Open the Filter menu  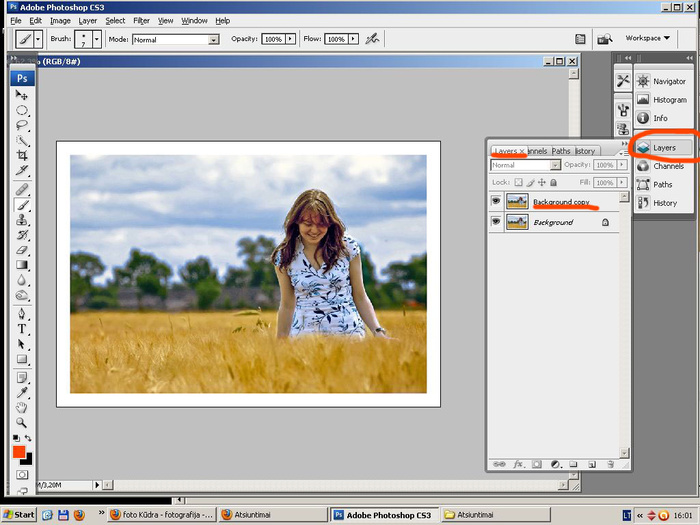tap(141, 20)
